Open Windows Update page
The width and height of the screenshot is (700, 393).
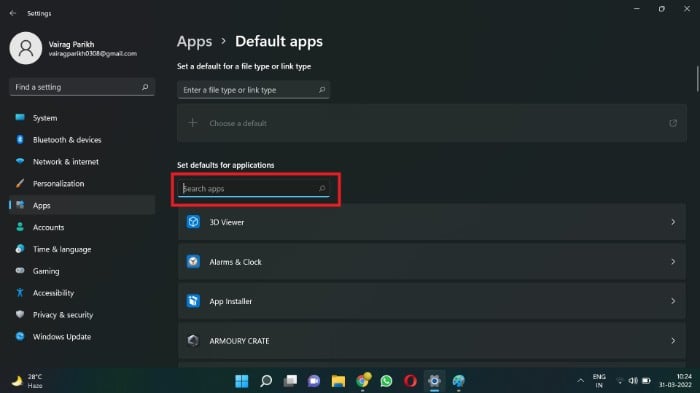click(82, 337)
